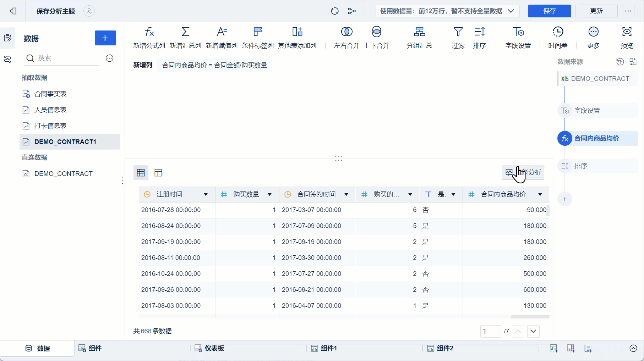Screen dimensions: 644x361
Task: Click the blue 保存 button
Action: coord(549,11)
